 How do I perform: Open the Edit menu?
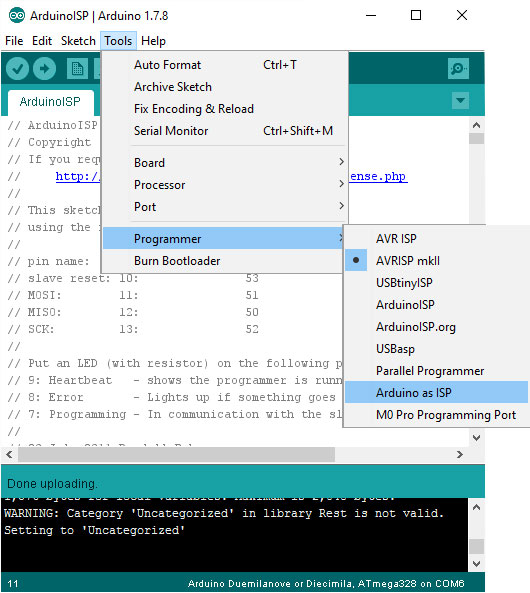[x=42, y=41]
